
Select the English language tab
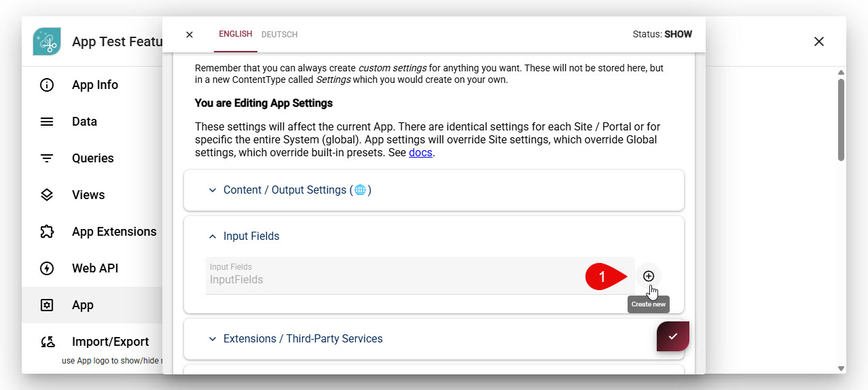pos(235,34)
